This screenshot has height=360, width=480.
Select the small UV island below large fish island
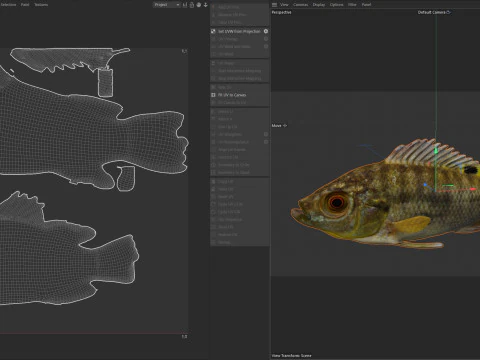[126, 179]
